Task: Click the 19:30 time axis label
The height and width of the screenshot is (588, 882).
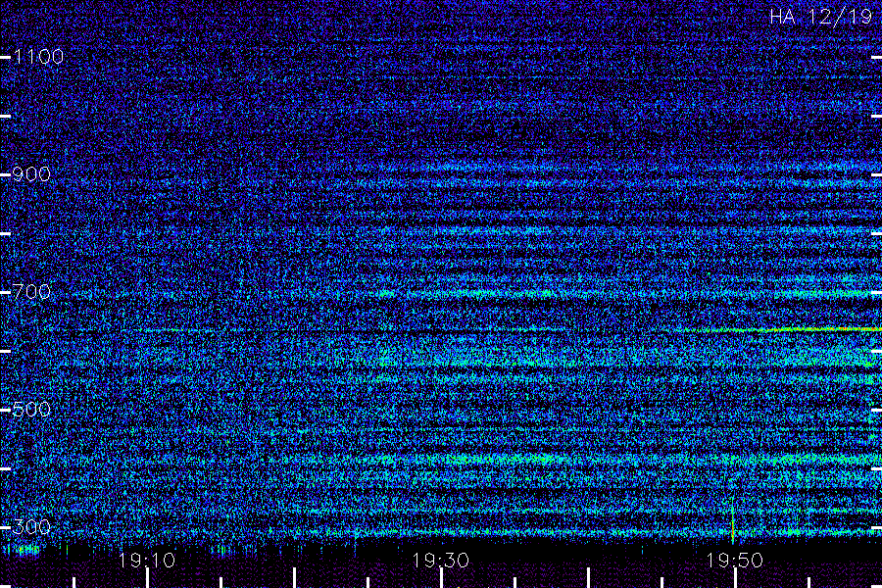Action: 440,560
